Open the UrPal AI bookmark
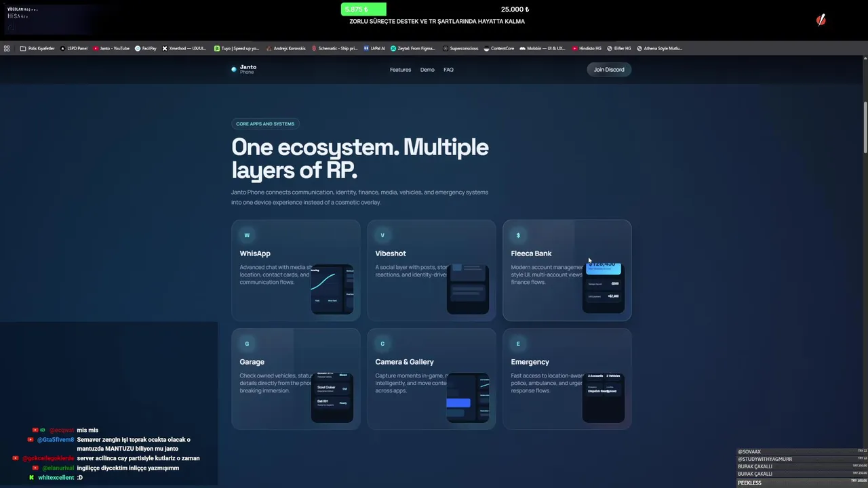 pos(374,48)
